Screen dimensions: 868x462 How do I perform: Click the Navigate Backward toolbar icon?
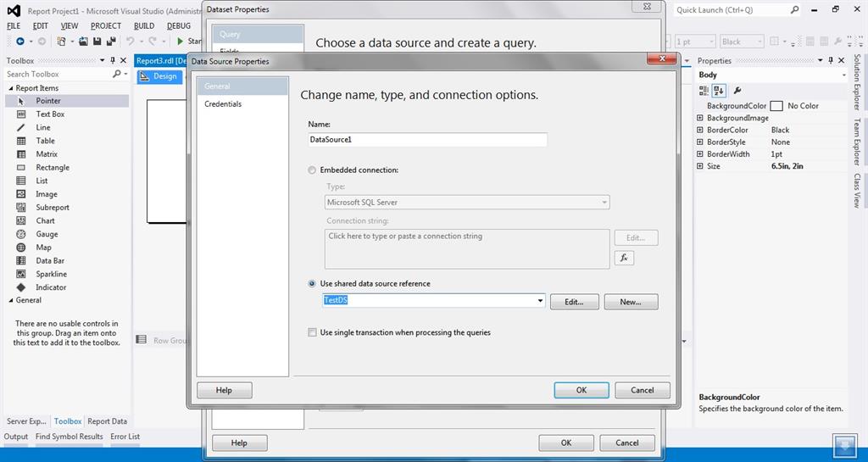[20, 42]
